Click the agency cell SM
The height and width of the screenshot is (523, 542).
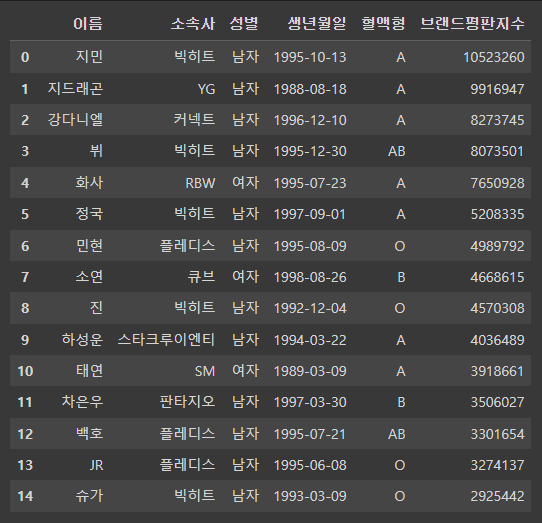tap(205, 371)
